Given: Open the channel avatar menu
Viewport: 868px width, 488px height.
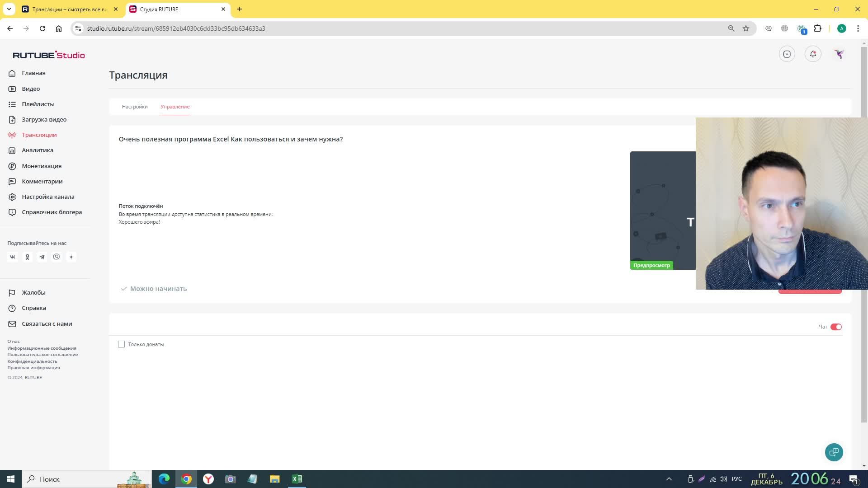Looking at the screenshot, I should click(x=839, y=54).
